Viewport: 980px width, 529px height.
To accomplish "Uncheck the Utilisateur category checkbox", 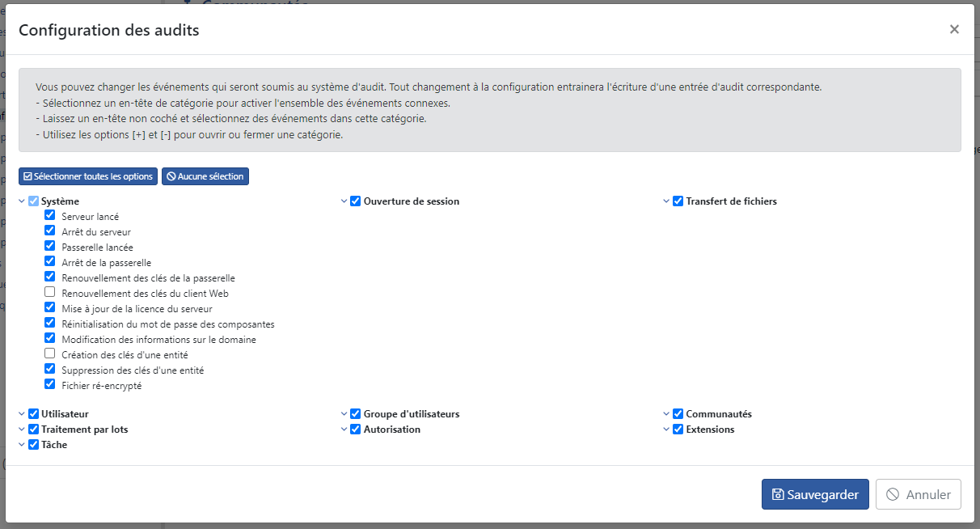I will coord(33,413).
